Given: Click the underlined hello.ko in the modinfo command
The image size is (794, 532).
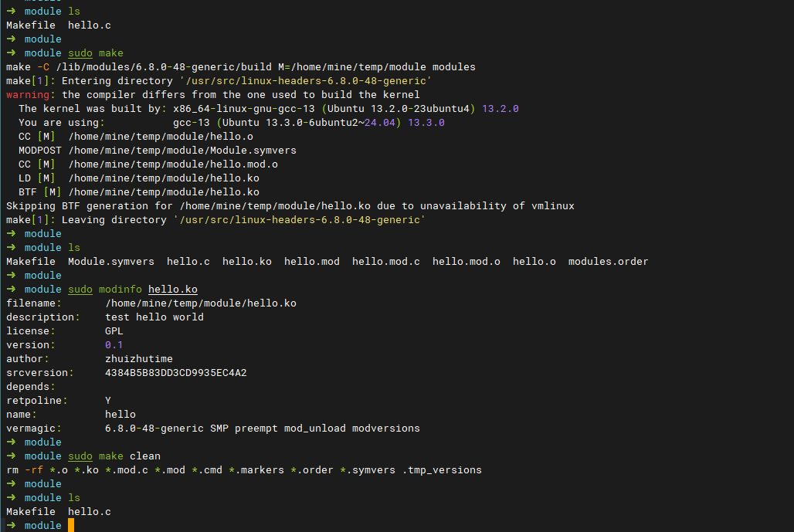Looking at the screenshot, I should point(173,290).
